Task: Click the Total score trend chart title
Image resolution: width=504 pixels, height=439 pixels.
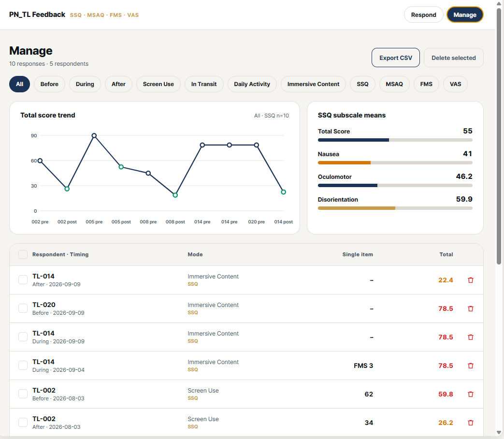Action: pyautogui.click(x=47, y=115)
